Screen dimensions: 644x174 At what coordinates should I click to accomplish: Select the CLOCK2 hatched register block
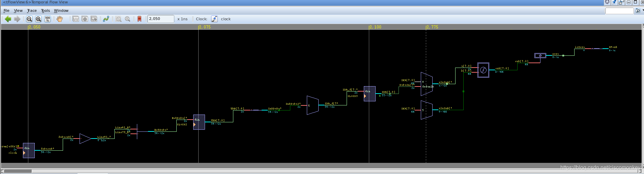[199, 122]
